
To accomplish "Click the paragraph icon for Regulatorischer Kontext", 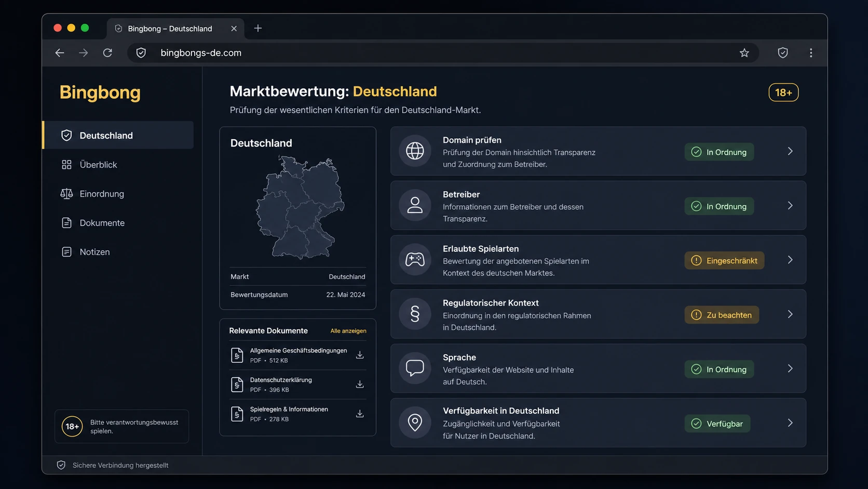I will pos(415,314).
